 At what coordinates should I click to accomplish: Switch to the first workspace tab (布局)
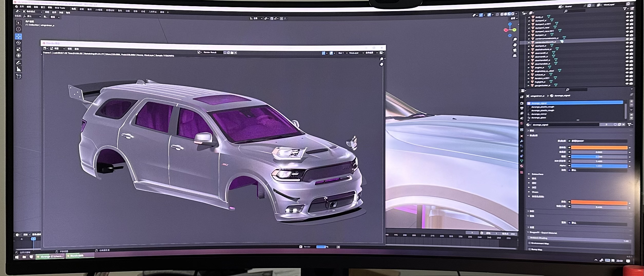(74, 9)
